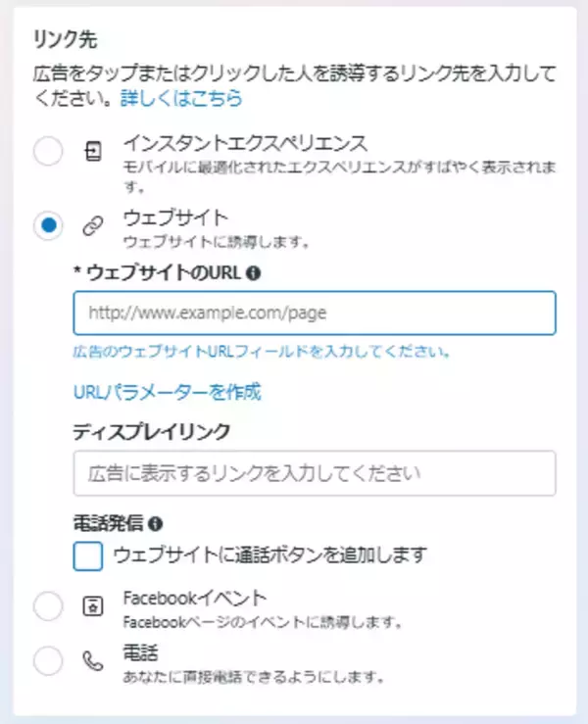Click the website chain link icon

pyautogui.click(x=93, y=226)
